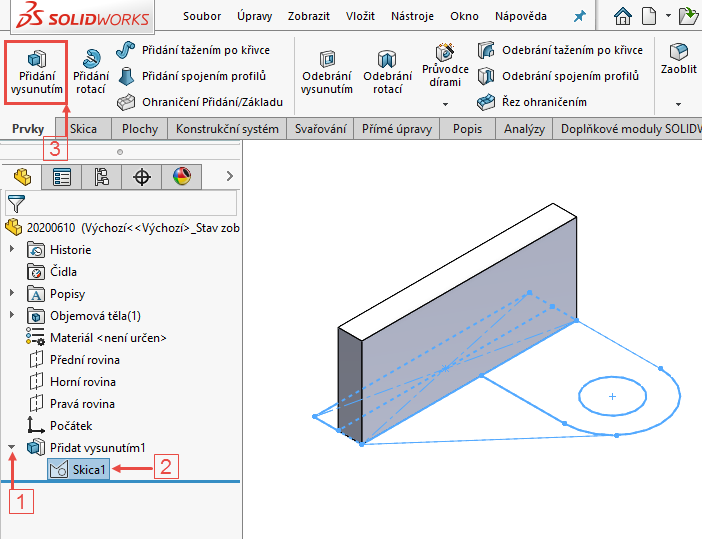Collapse the Přidat vysunutím1 feature
This screenshot has height=539, width=702.
coord(12,447)
